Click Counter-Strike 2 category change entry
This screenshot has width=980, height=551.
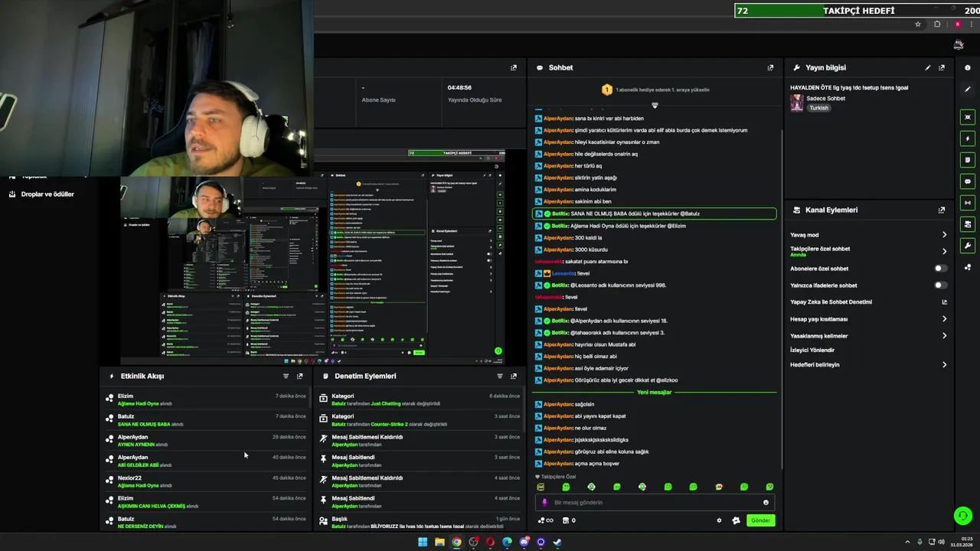pos(420,420)
